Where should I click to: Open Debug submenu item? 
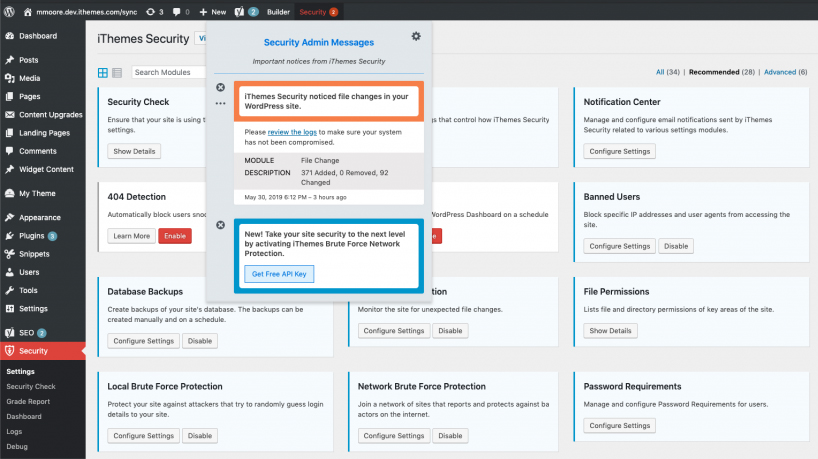[x=17, y=446]
